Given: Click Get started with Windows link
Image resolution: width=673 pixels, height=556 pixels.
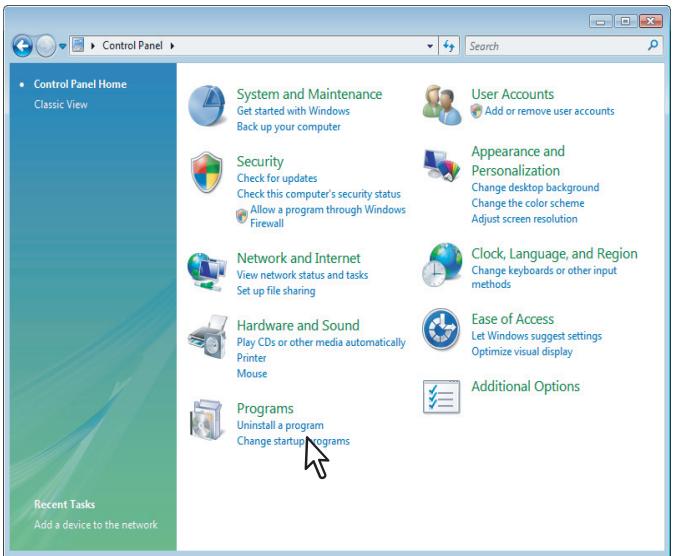Looking at the screenshot, I should pyautogui.click(x=293, y=111).
